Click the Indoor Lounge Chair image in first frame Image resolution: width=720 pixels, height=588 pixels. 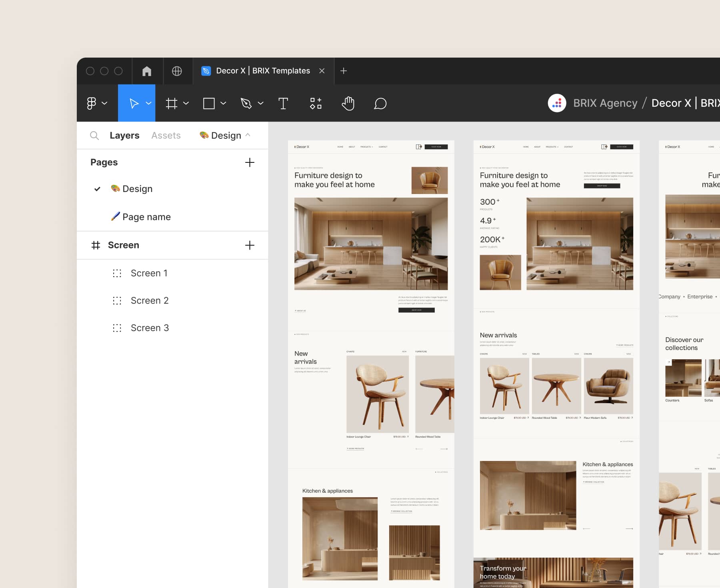378,394
